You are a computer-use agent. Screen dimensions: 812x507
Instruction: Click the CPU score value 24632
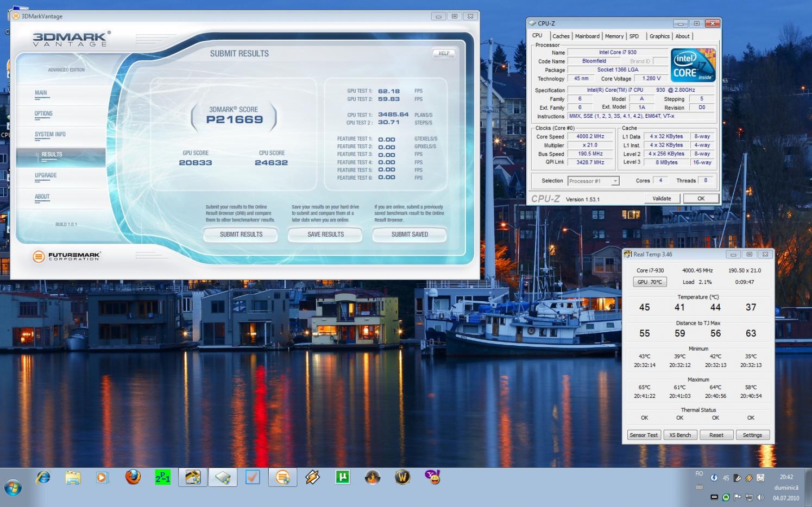pos(272,163)
